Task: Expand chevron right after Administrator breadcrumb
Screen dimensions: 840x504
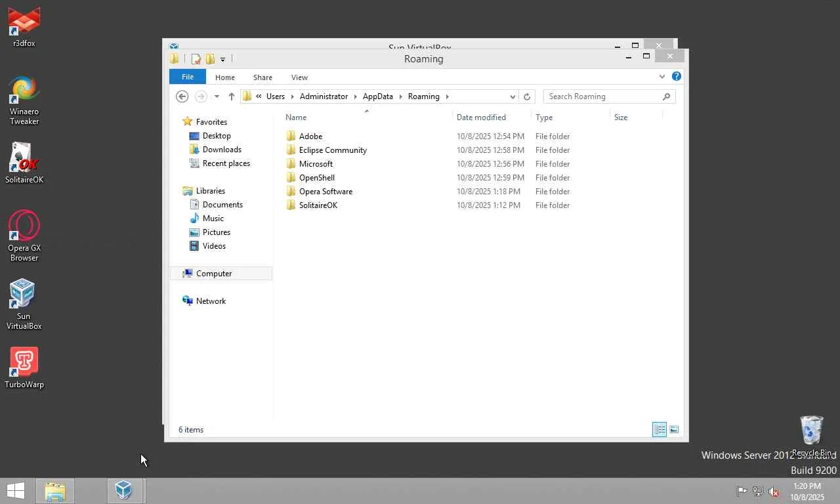Action: (355, 96)
